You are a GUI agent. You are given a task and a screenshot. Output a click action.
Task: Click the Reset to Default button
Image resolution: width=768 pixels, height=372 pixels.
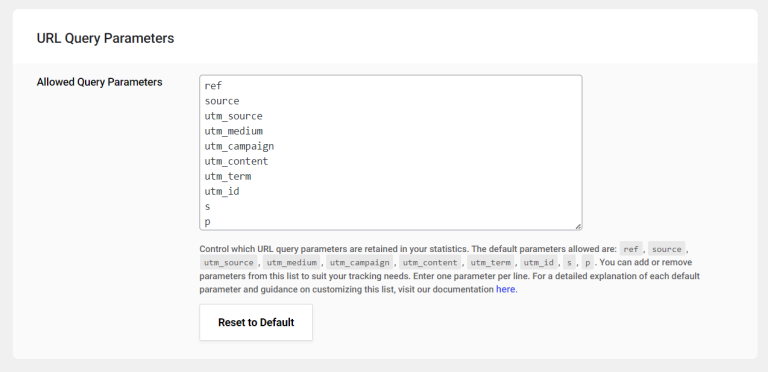click(x=256, y=322)
